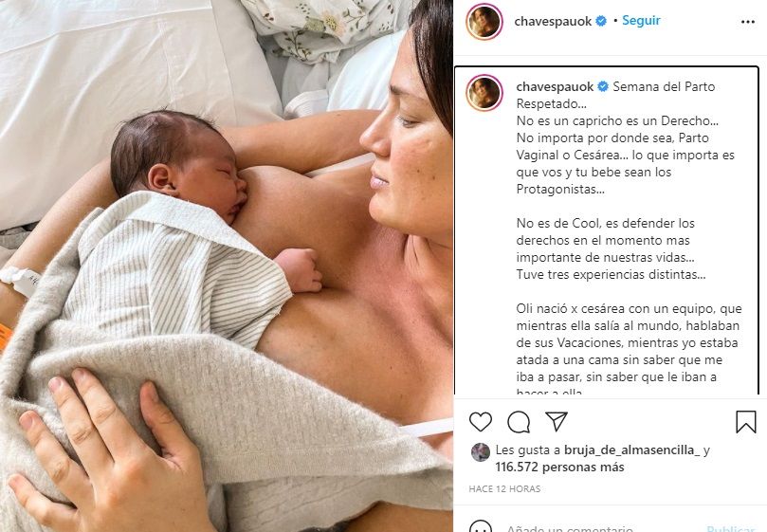Open the HACE 12 HORAS timestamp link

(x=504, y=489)
